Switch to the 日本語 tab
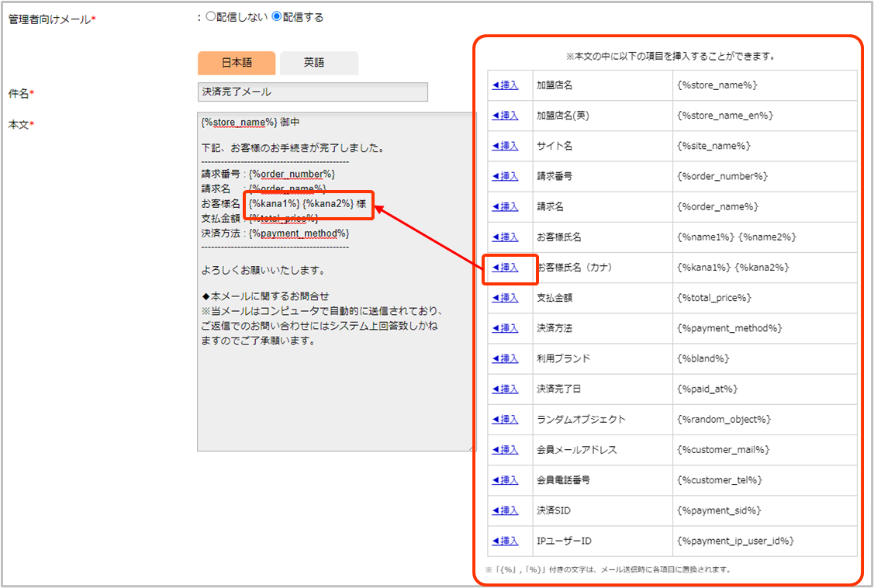Viewport: 874px width, 588px height. point(237,63)
